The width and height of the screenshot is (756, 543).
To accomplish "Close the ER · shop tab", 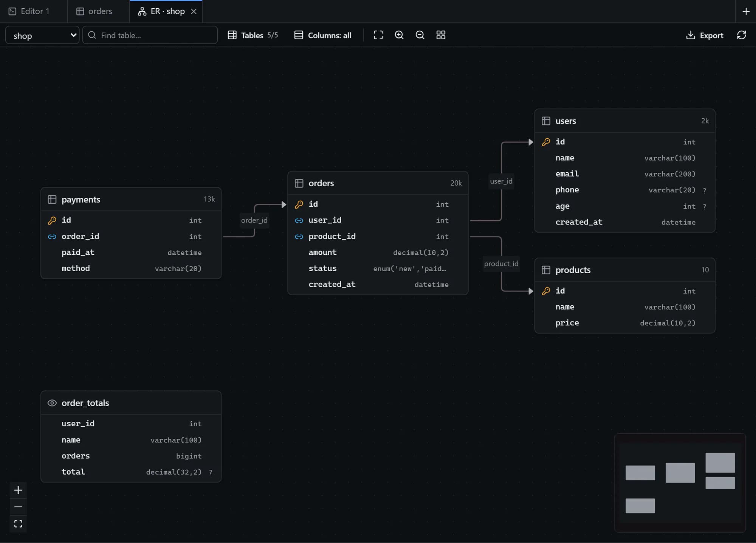I will pos(194,11).
